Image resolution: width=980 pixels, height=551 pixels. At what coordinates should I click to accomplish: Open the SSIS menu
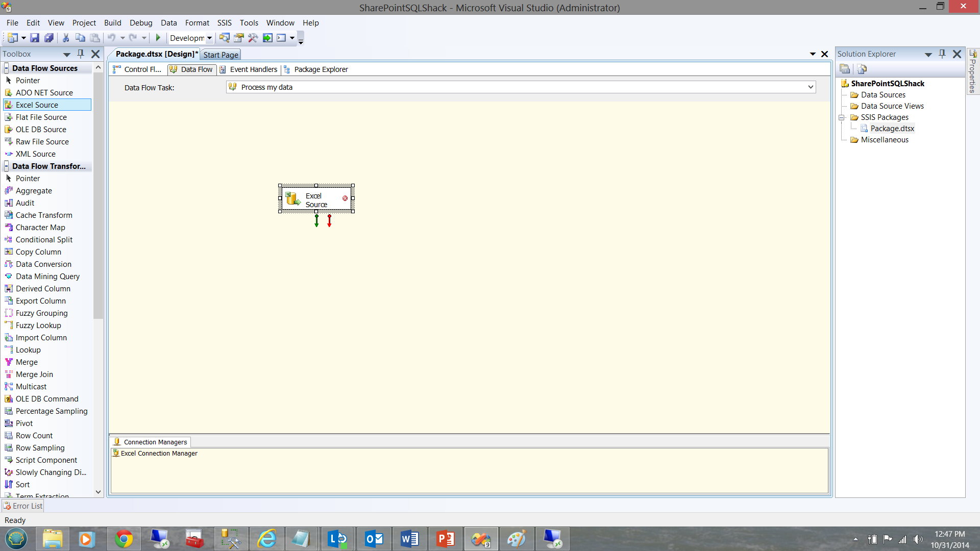click(x=224, y=23)
